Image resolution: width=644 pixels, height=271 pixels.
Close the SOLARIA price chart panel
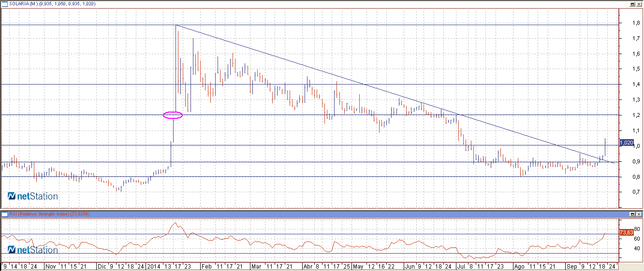click(639, 3)
